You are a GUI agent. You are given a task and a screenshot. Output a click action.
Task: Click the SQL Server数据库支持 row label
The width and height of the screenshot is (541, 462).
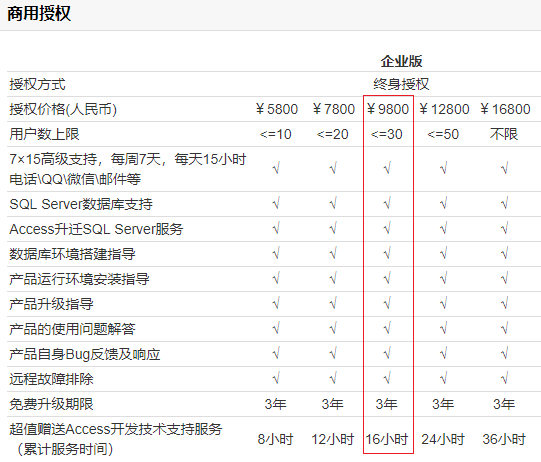pyautogui.click(x=81, y=204)
